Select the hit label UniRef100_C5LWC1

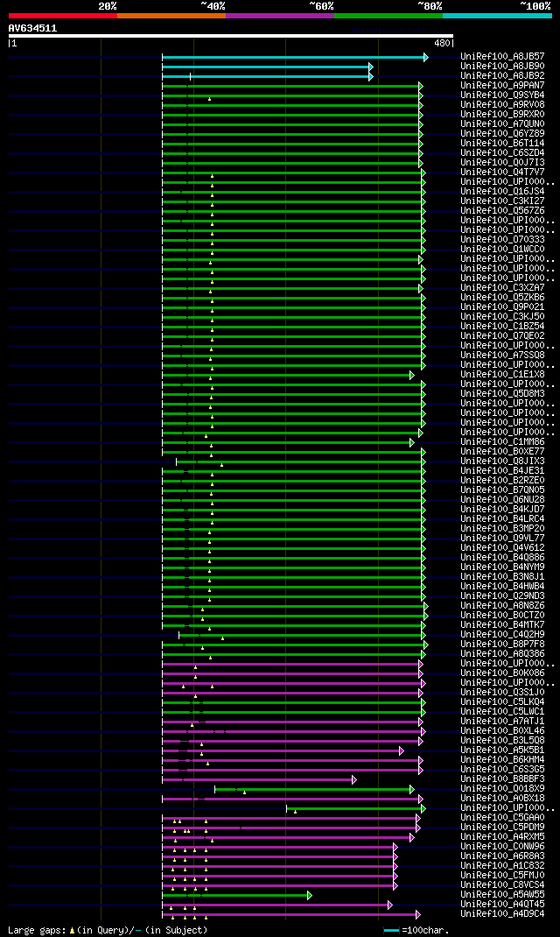tap(502, 712)
